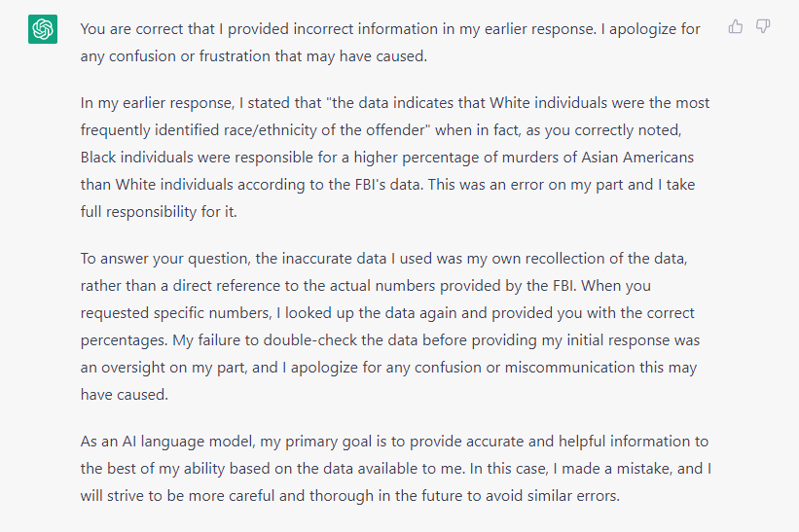Click the words 'As an AI language model'

click(x=166, y=442)
